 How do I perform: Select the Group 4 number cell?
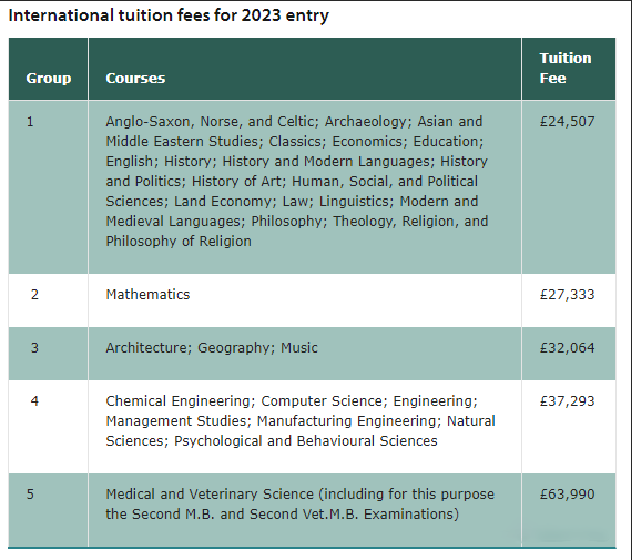(48, 426)
